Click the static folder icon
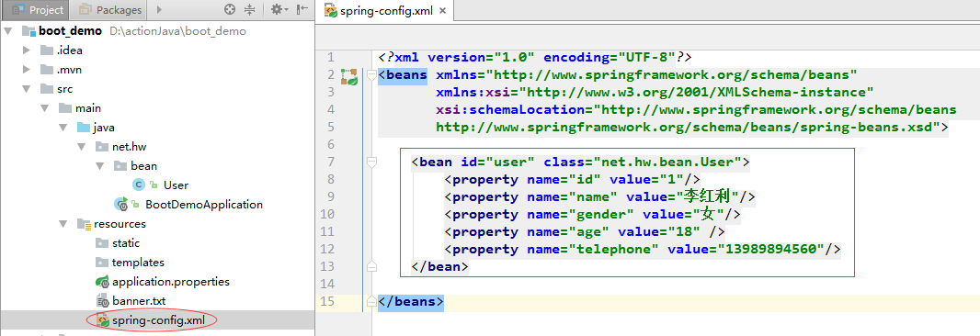The image size is (980, 336). tap(103, 243)
